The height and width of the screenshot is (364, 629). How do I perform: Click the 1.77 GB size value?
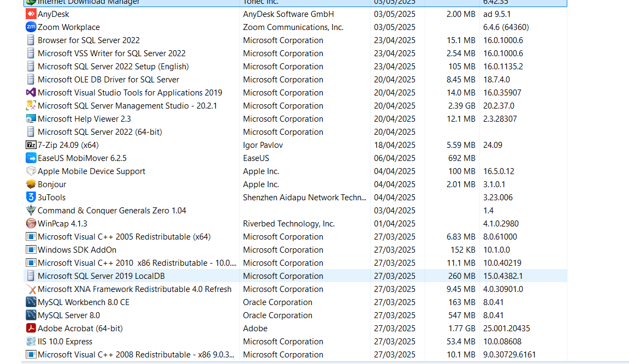coord(462,329)
